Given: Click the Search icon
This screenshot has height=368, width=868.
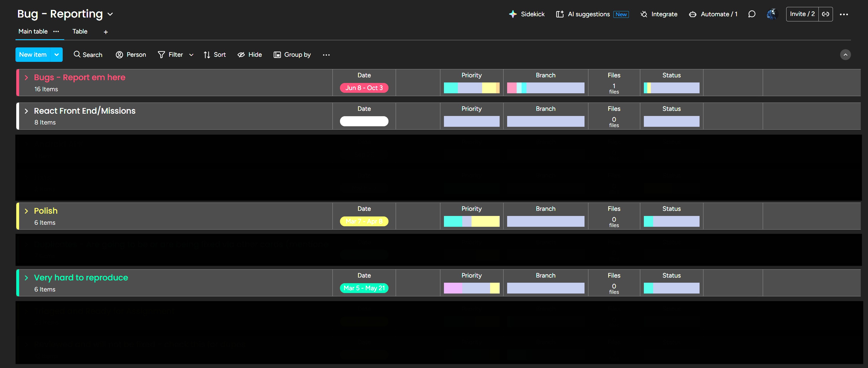Looking at the screenshot, I should coord(77,55).
